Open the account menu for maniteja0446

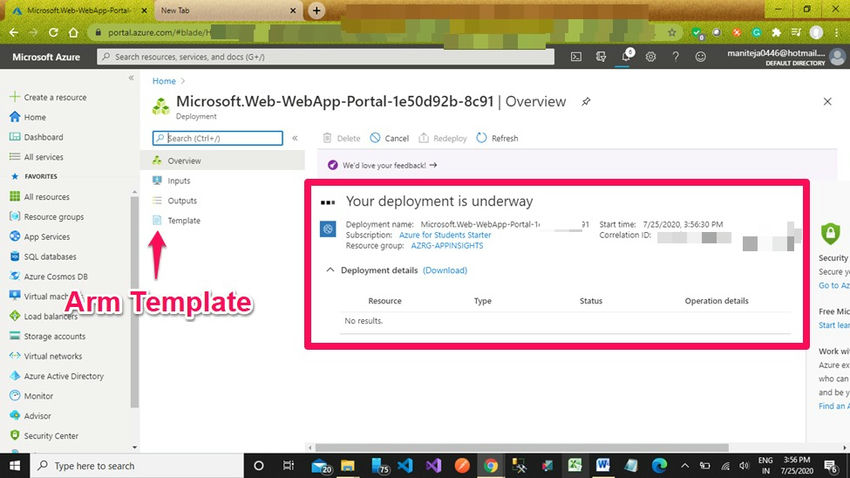[x=786, y=56]
